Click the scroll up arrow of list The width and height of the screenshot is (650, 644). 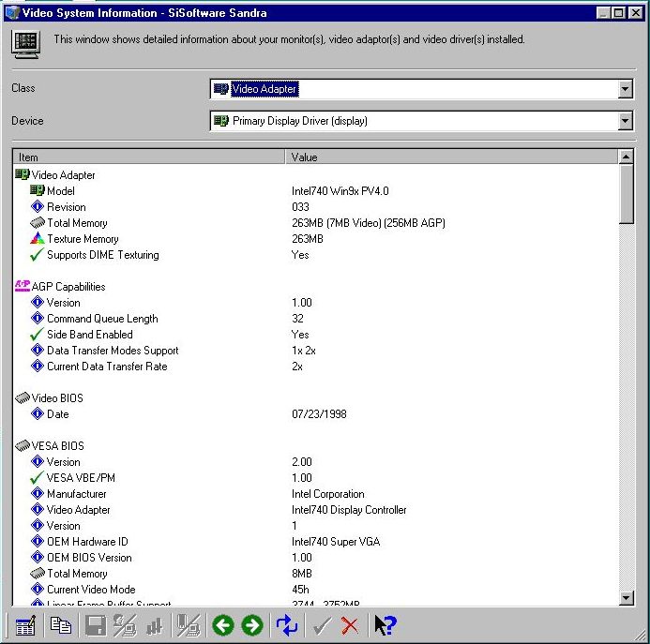626,157
